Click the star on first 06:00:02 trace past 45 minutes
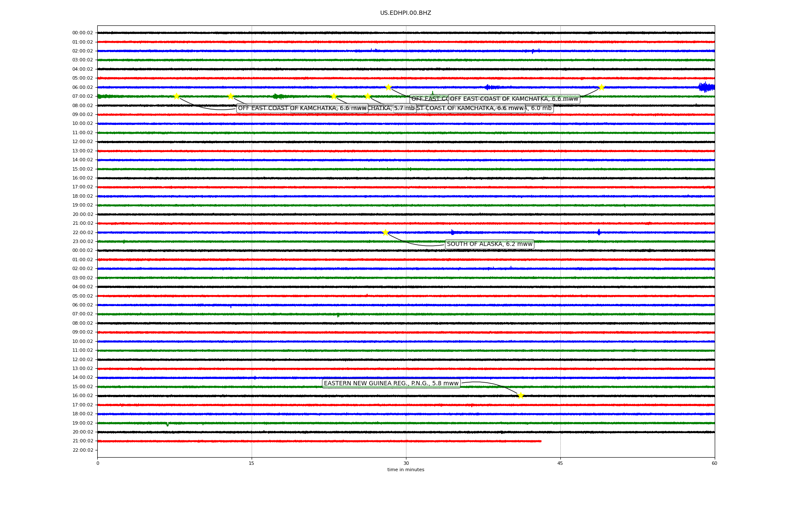Image resolution: width=812 pixels, height=508 pixels. point(601,87)
